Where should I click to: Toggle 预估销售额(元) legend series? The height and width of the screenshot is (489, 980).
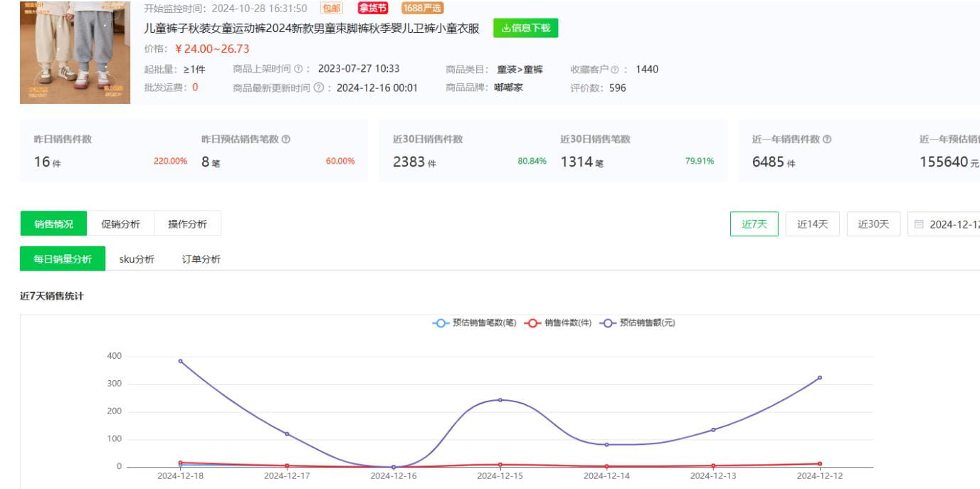pyautogui.click(x=638, y=323)
